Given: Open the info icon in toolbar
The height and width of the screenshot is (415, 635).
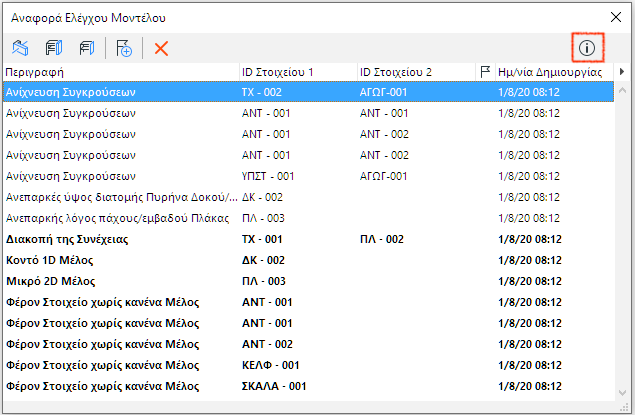Looking at the screenshot, I should [587, 48].
